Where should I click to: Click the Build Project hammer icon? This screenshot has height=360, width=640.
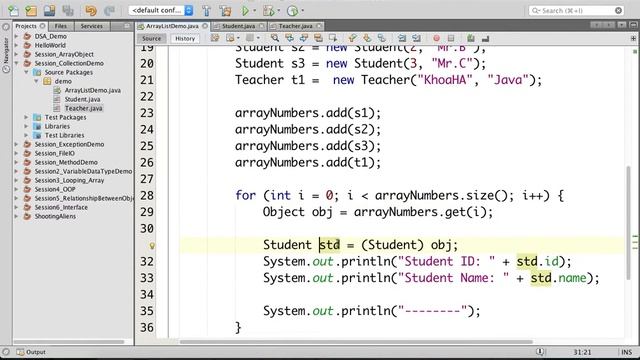pos(207,11)
